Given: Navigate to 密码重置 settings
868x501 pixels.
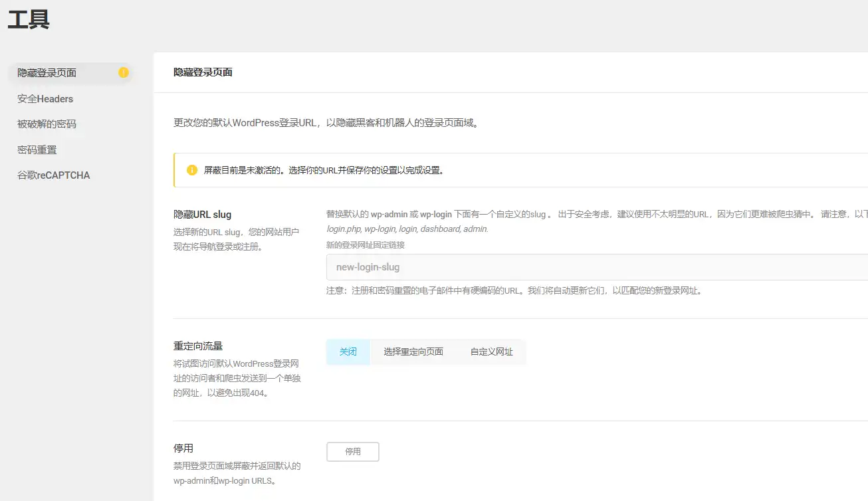Looking at the screenshot, I should pos(37,150).
